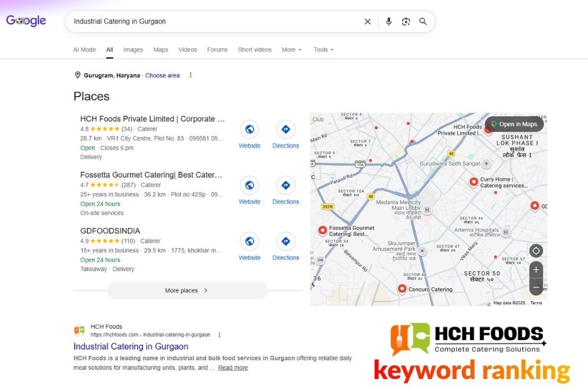Zoom out of the map with the minus button
This screenshot has width=588, height=392.
click(x=536, y=288)
